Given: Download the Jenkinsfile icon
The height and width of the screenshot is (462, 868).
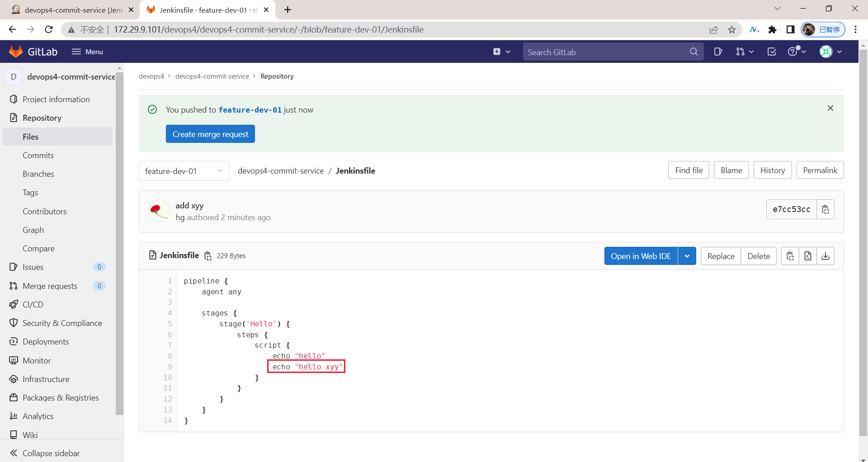Looking at the screenshot, I should [x=826, y=256].
